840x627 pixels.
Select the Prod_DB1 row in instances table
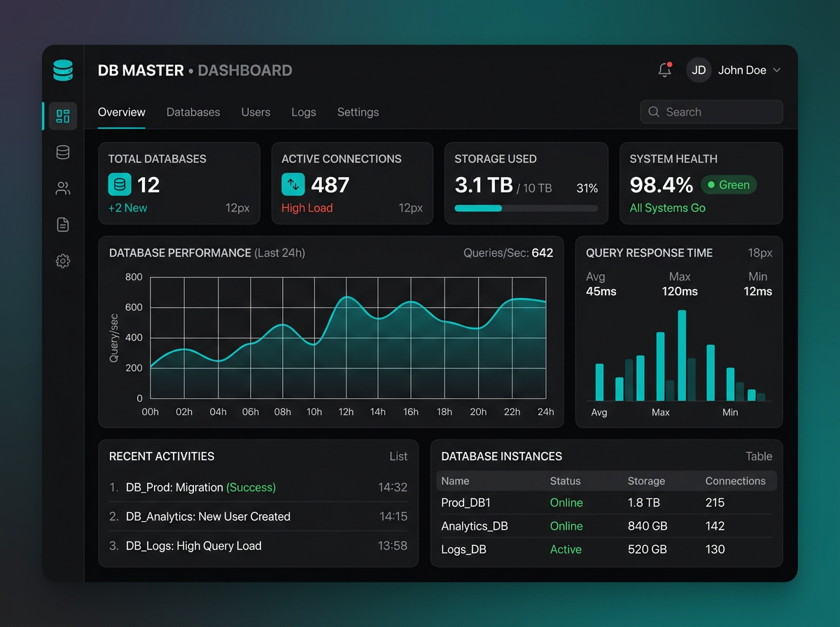(x=606, y=502)
